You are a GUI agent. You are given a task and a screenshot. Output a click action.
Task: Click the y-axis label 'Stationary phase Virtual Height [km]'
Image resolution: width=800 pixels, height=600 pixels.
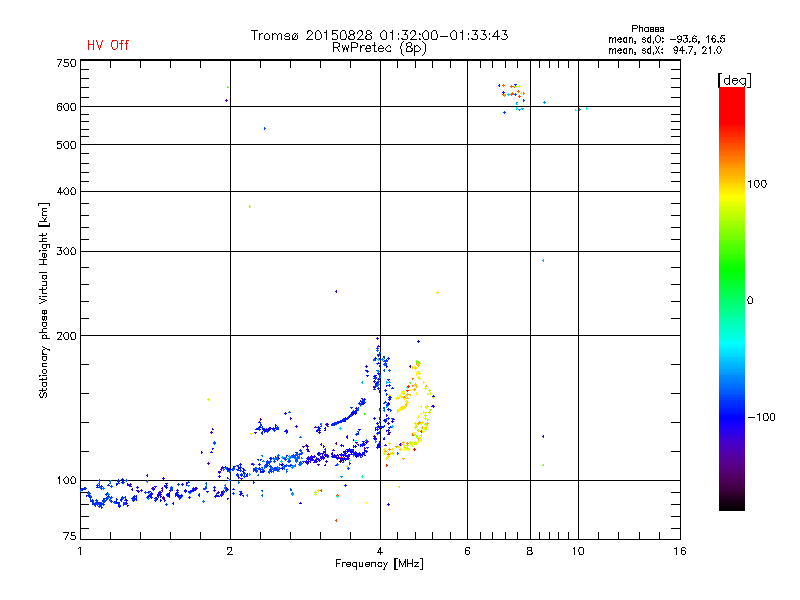coord(43,300)
